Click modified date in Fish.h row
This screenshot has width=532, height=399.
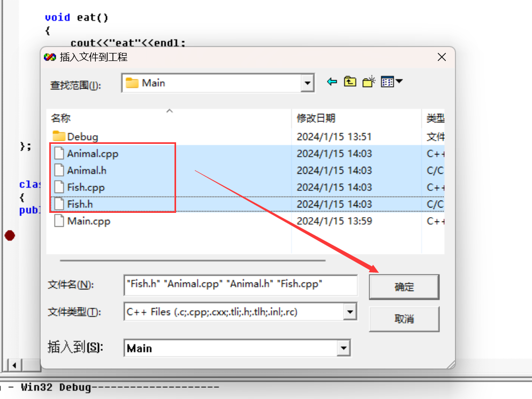(x=334, y=204)
